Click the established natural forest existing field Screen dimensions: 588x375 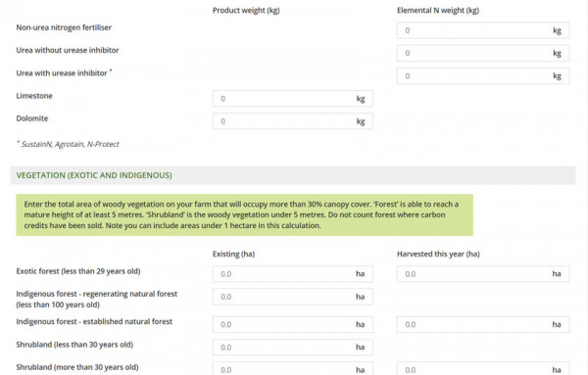click(x=292, y=324)
